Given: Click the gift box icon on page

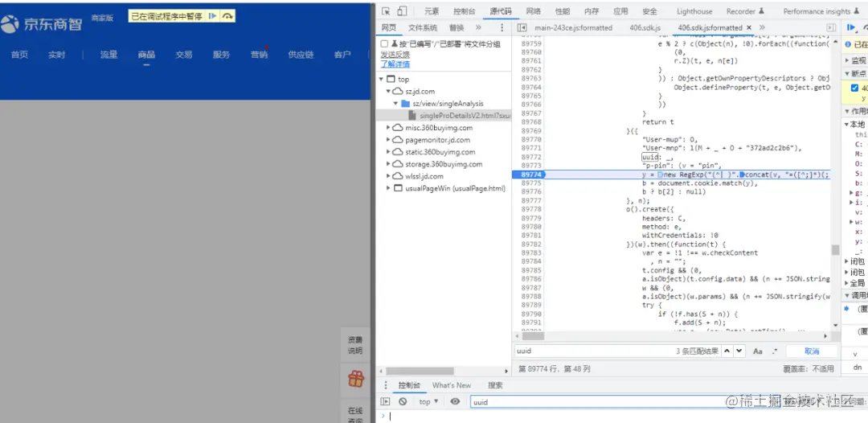Looking at the screenshot, I should click(x=356, y=379).
